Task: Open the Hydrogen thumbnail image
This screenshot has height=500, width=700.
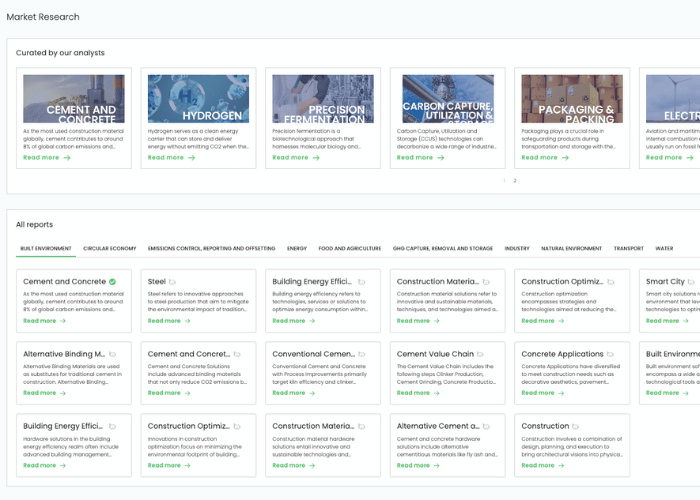Action: pyautogui.click(x=199, y=99)
